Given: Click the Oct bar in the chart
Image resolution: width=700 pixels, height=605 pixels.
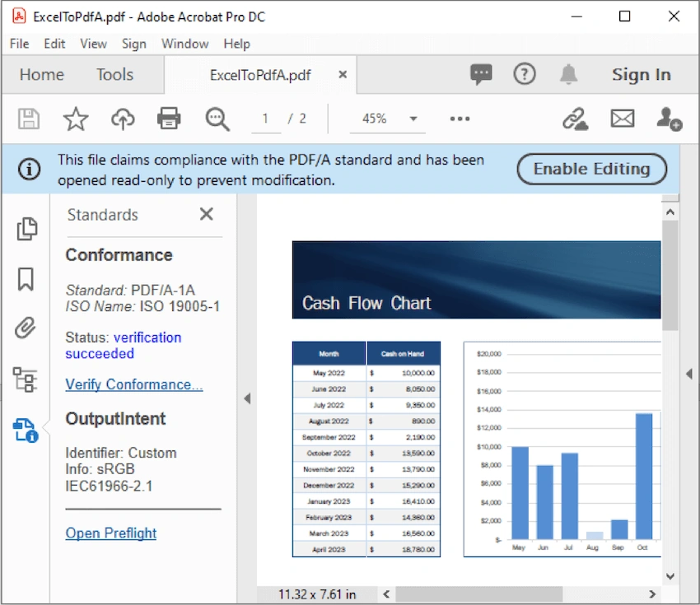Looking at the screenshot, I should click(x=644, y=476).
